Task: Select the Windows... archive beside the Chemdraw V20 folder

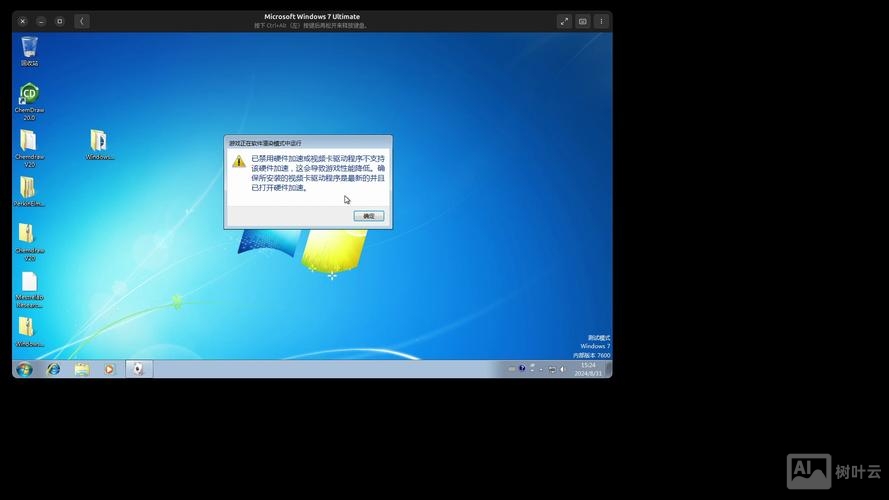Action: (x=99, y=145)
